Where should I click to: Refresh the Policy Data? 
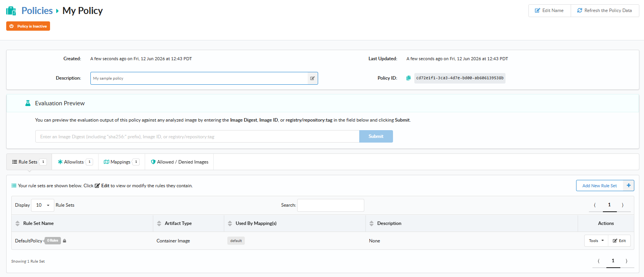(x=605, y=10)
